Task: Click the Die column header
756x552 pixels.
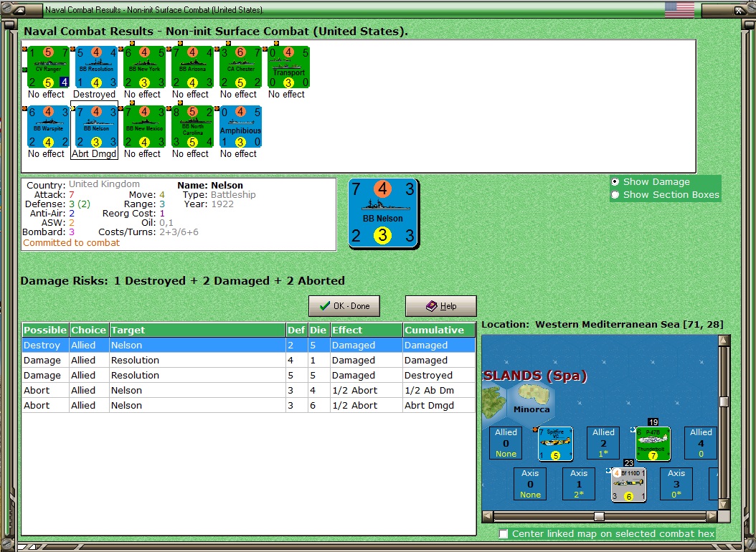Action: click(318, 330)
